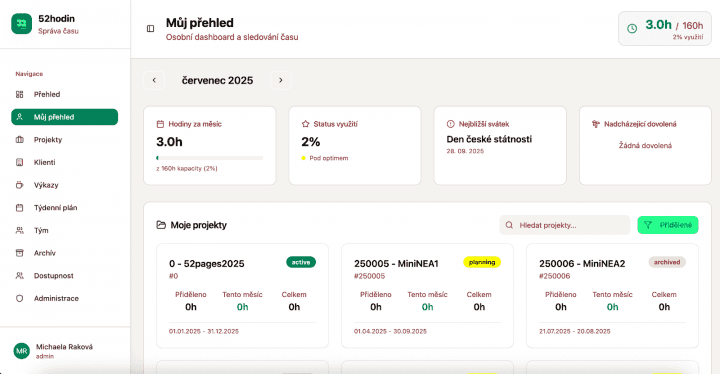Image resolution: width=720 pixels, height=374 pixels.
Task: Toggle the Přidělené filter button
Action: click(x=668, y=225)
